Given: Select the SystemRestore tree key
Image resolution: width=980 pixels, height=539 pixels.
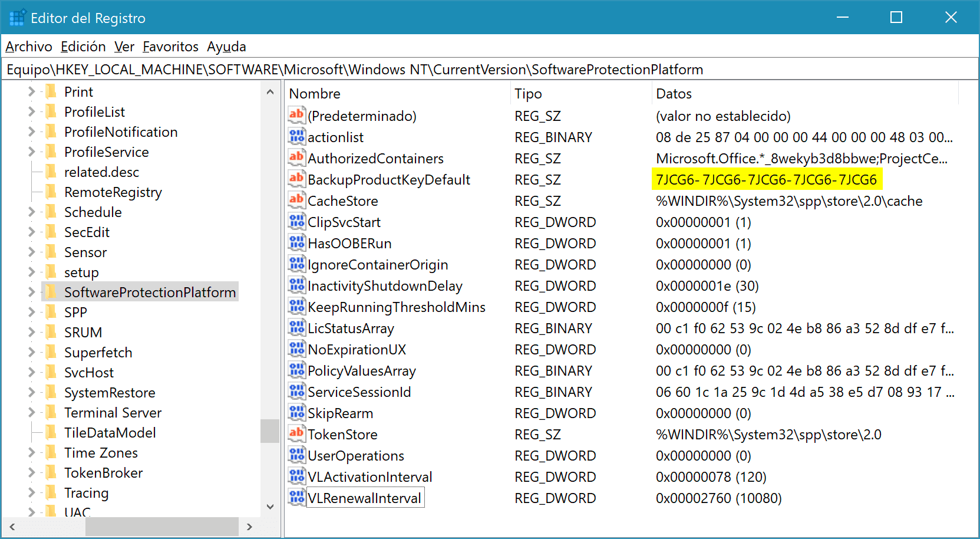Looking at the screenshot, I should [110, 392].
